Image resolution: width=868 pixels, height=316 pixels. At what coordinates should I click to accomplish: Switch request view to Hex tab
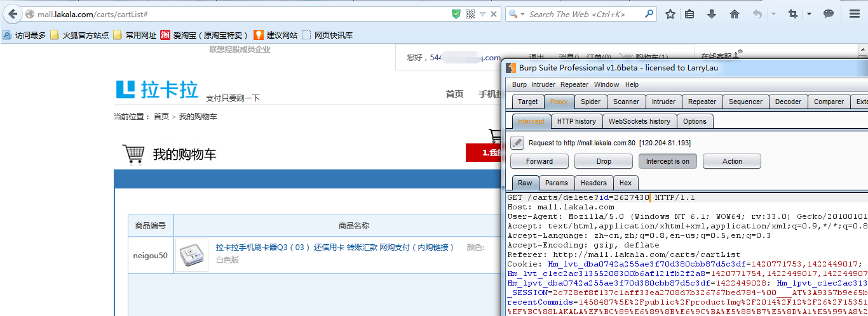click(x=626, y=183)
